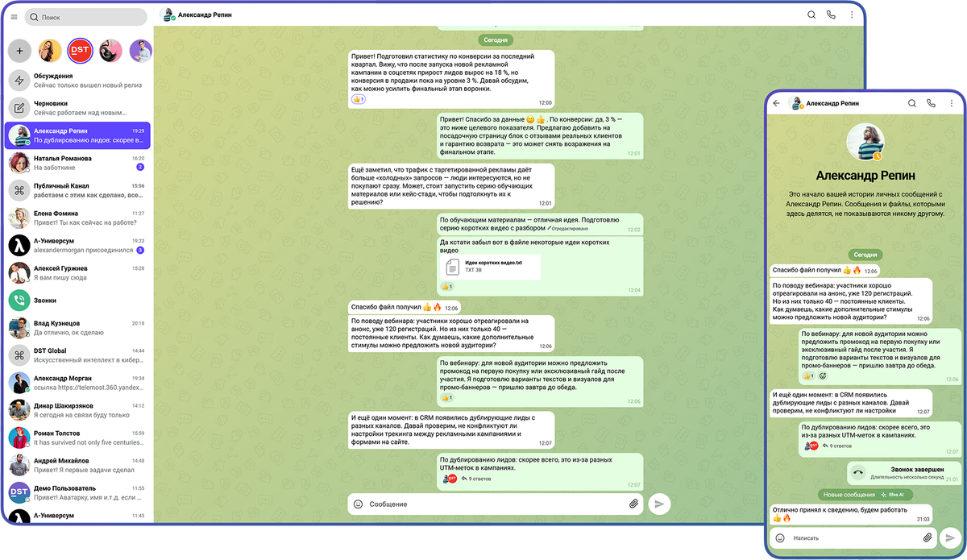The width and height of the screenshot is (967, 560).
Task: Start a call with Александр Репин on desktop
Action: point(832,15)
